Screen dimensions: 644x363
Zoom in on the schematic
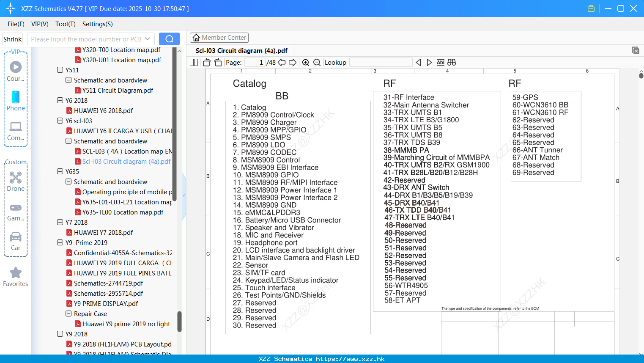point(306,63)
